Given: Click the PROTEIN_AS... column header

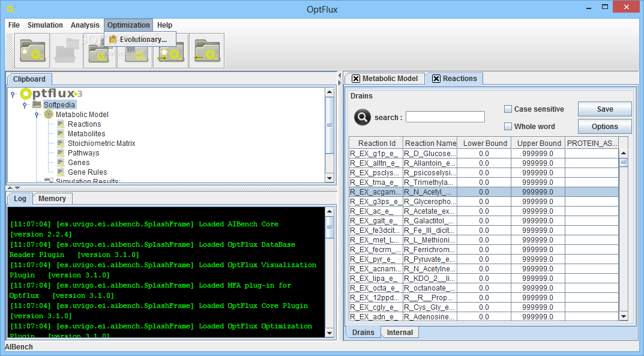Looking at the screenshot, I should click(592, 143).
